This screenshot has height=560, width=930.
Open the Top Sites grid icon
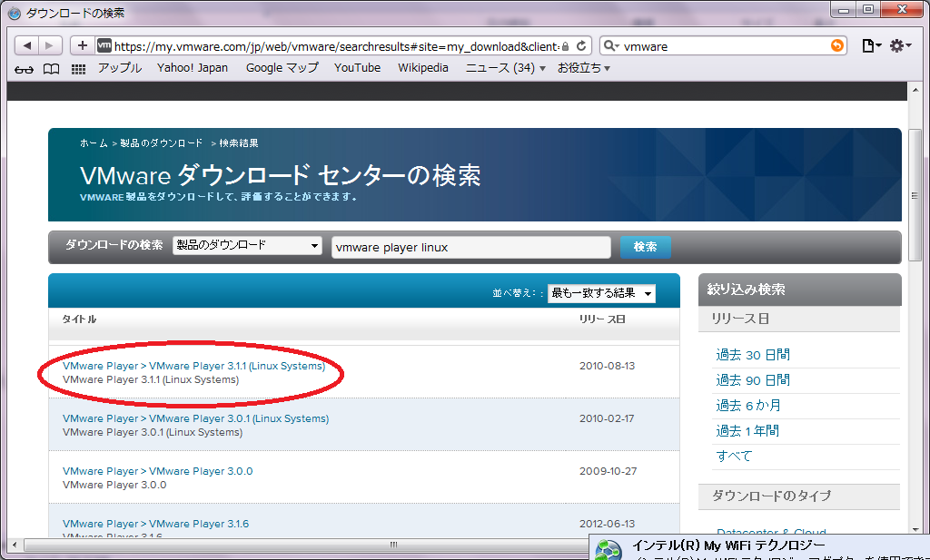click(78, 69)
